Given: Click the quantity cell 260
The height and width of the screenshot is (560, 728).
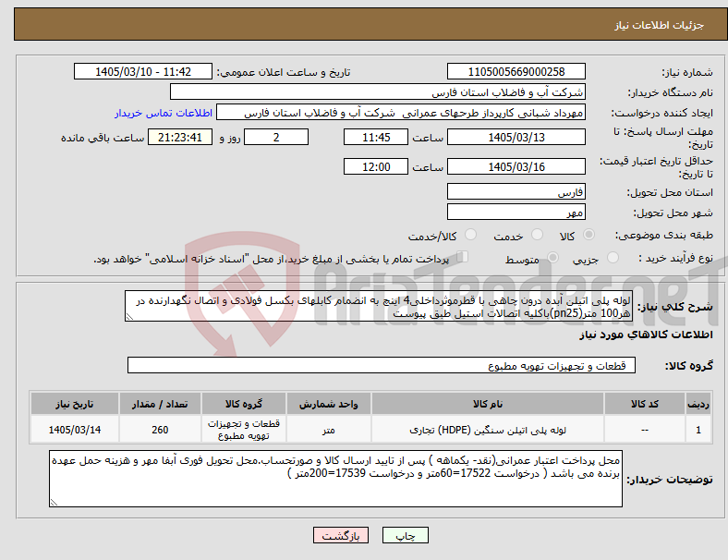Looking at the screenshot, I should 160,430.
